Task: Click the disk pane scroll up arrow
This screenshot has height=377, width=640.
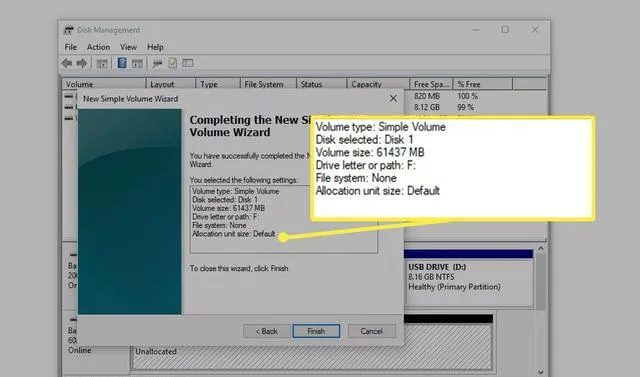Action: 541,248
